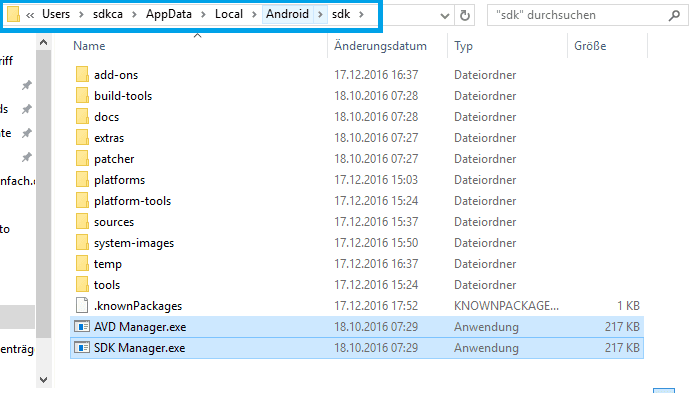Expand the chevron after Local breadcrumb
698x393 pixels.
pos(254,15)
